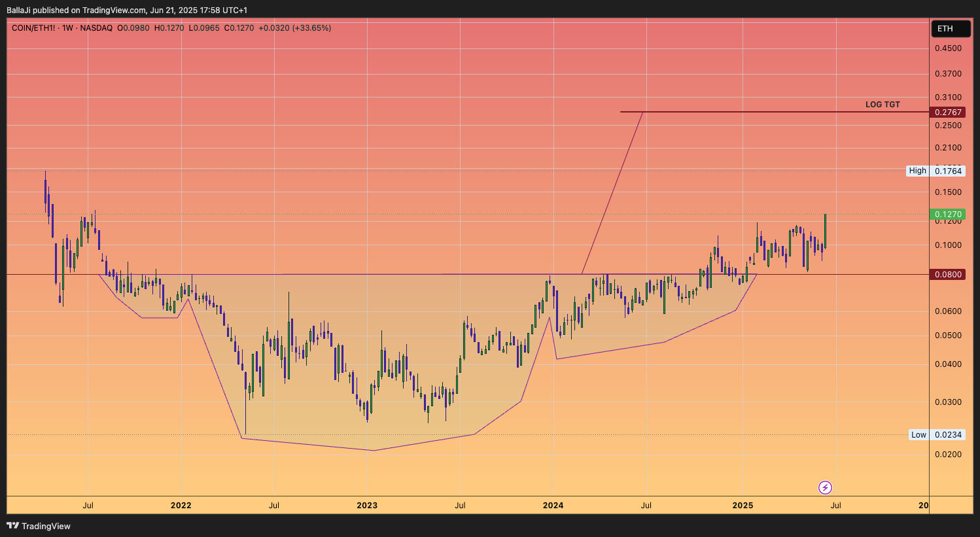Select the Low 0.0234 price marker
Screen dimensions: 980x537
click(937, 435)
